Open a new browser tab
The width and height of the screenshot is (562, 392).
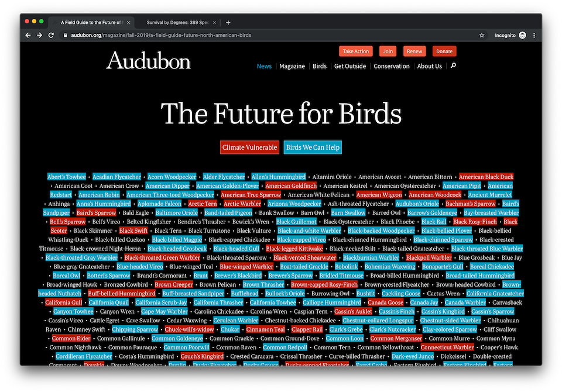[x=228, y=23]
